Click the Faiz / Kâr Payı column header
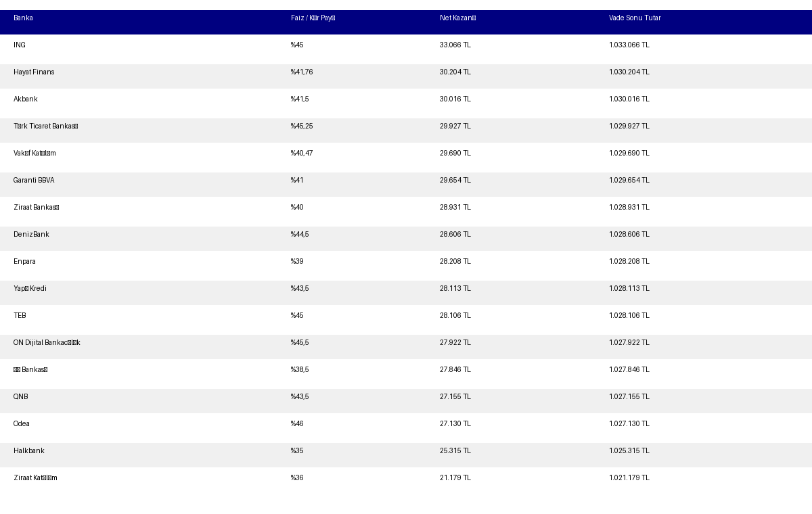 pos(313,18)
